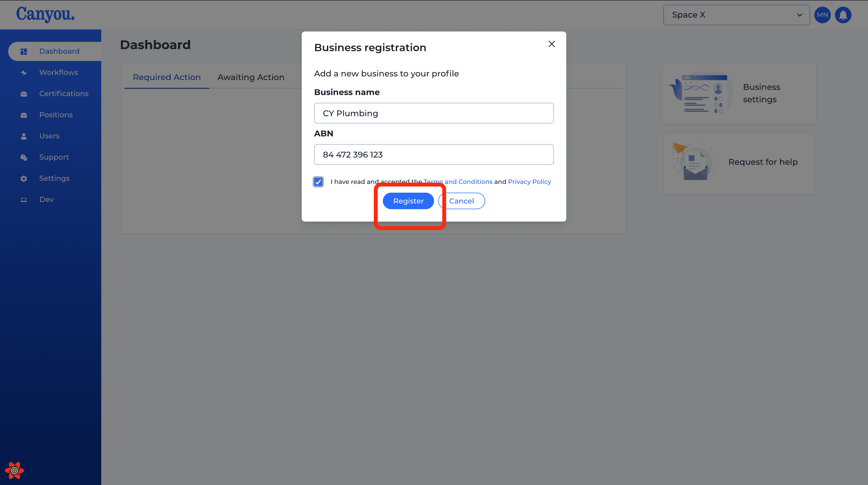868x485 pixels.
Task: Click the notification bell icon
Action: pyautogui.click(x=843, y=15)
